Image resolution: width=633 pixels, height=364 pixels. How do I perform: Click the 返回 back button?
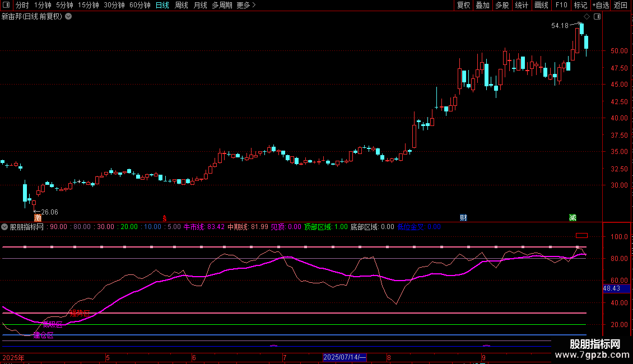click(621, 6)
